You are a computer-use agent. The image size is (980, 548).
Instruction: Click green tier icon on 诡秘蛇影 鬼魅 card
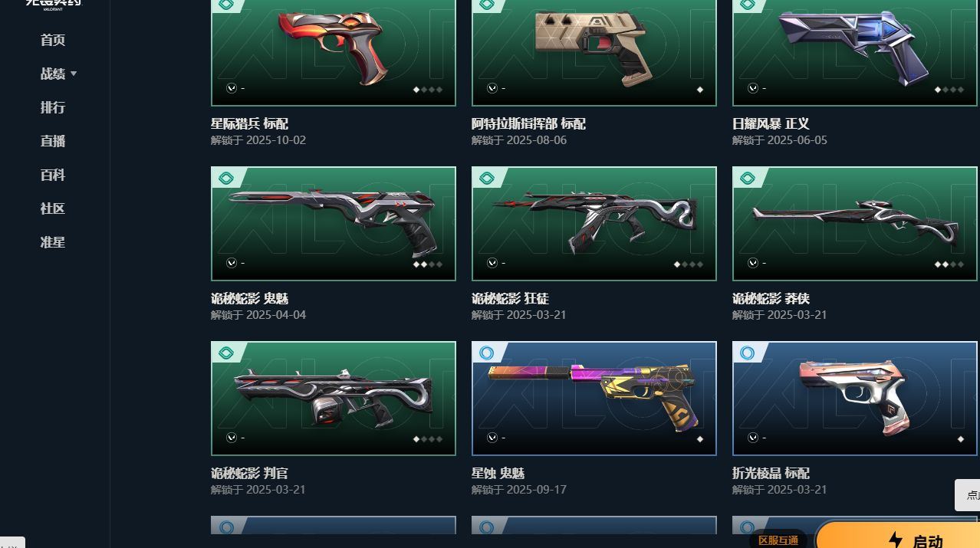coord(226,179)
